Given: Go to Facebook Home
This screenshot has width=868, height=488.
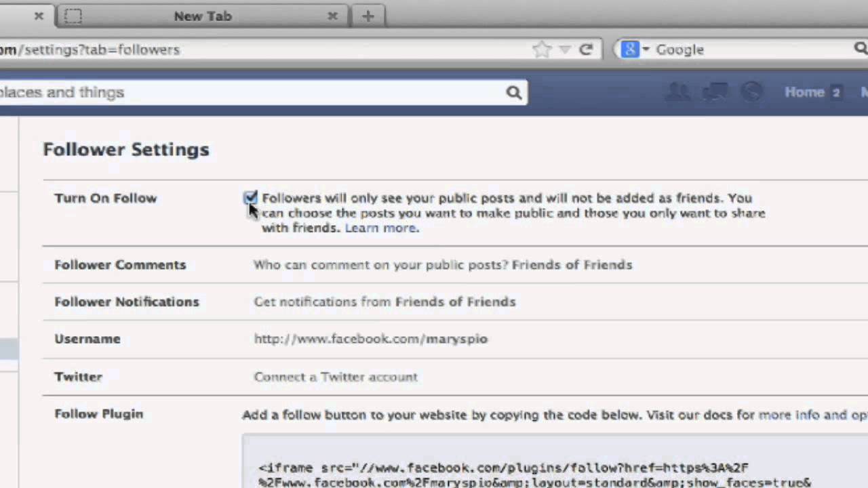Looking at the screenshot, I should [804, 92].
